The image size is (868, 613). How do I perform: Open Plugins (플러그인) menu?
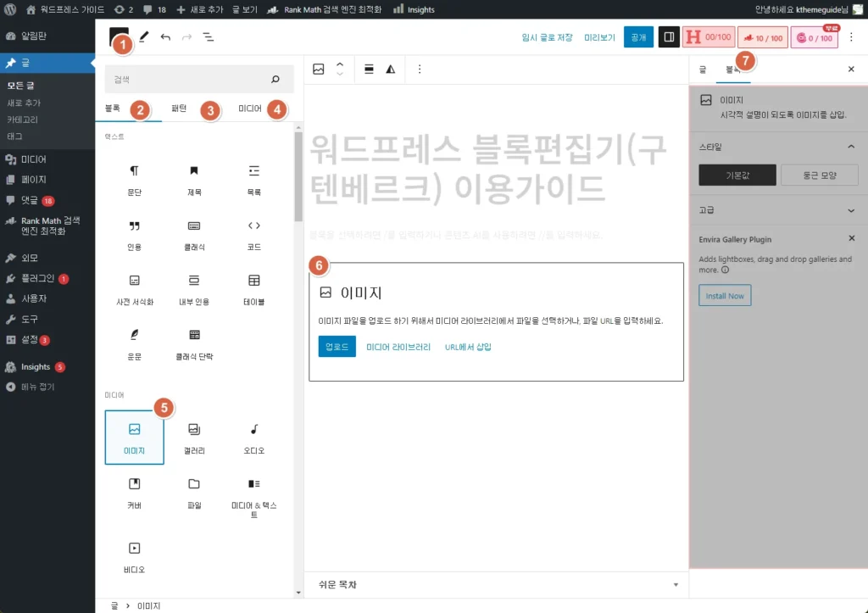(x=47, y=278)
